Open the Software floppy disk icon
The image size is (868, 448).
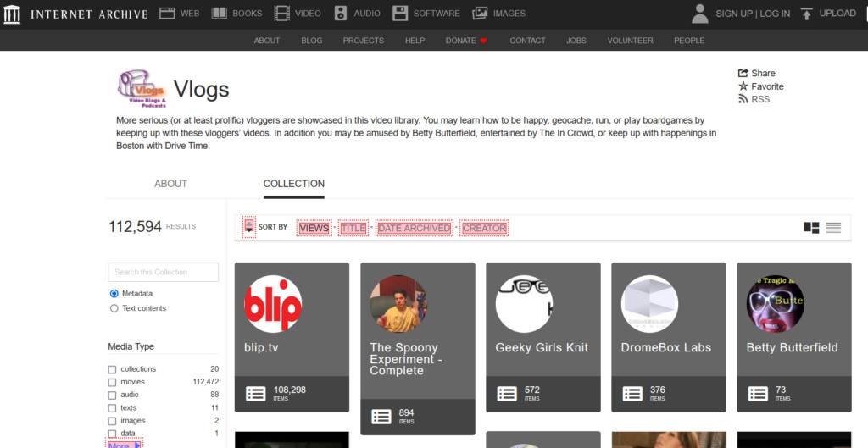pyautogui.click(x=400, y=14)
